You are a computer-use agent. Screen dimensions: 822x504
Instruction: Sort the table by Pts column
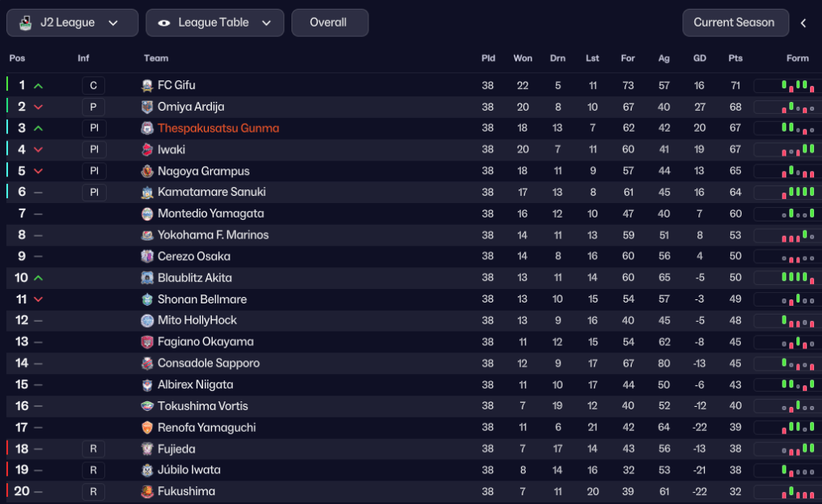click(x=735, y=58)
